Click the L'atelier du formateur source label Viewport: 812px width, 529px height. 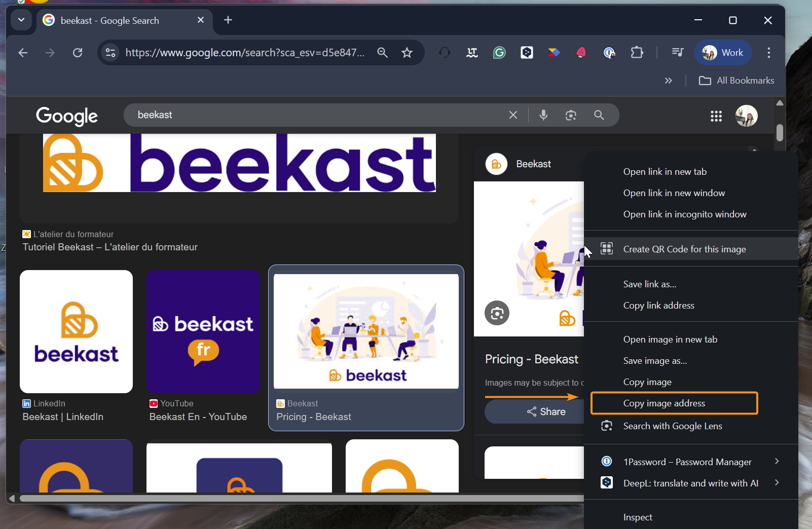(x=73, y=234)
